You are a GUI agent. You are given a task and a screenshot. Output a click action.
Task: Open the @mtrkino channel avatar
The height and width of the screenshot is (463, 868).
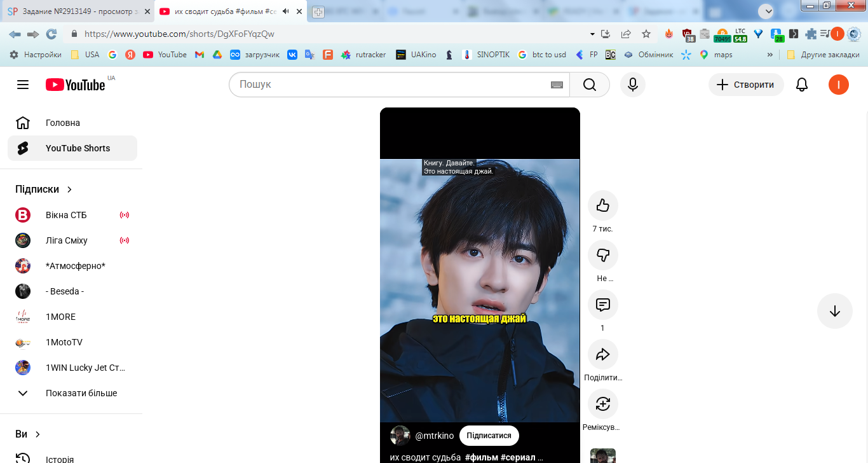pos(400,436)
